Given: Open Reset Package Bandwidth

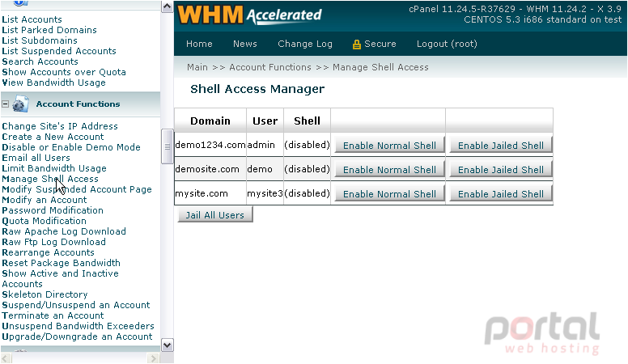Looking at the screenshot, I should click(x=61, y=263).
